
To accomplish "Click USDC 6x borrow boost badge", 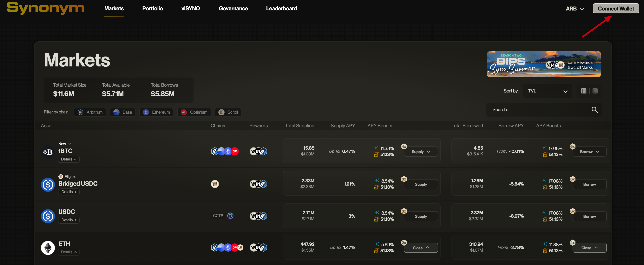I will click(573, 211).
